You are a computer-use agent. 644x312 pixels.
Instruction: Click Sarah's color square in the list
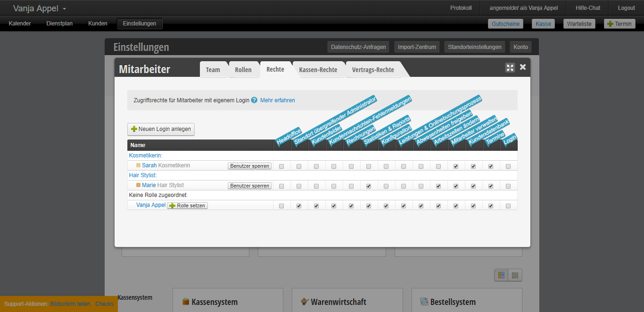pos(139,165)
